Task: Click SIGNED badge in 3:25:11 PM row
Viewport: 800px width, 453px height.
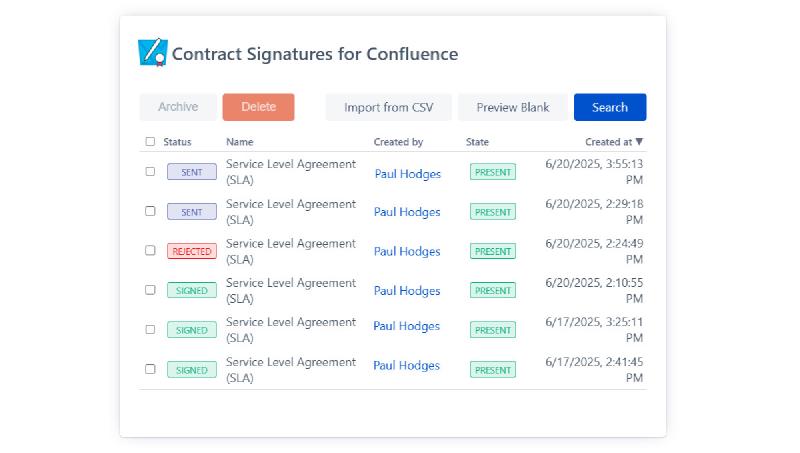Action: pos(192,330)
